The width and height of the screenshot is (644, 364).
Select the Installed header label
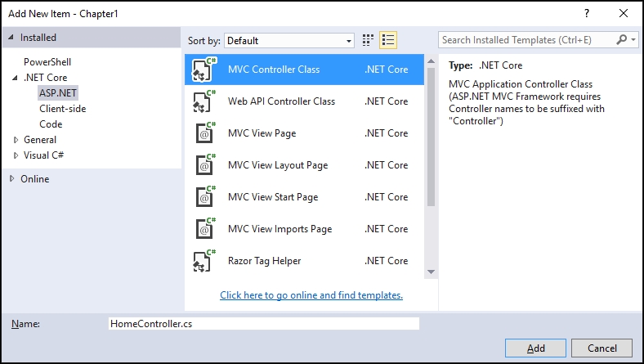click(x=38, y=38)
